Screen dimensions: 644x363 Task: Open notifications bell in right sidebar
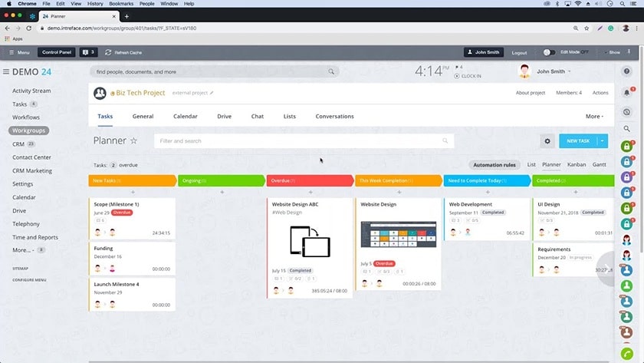[627, 93]
